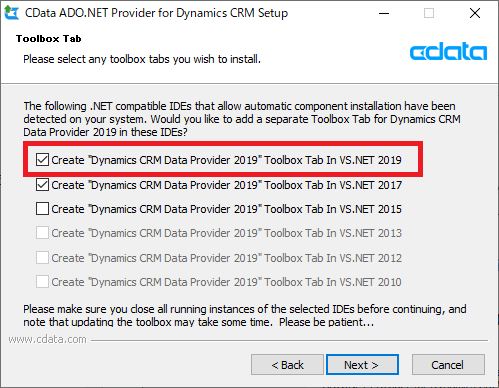This screenshot has height=388, width=499.
Task: Click the disabled VS.NET 2010 checkbox
Action: point(42,282)
